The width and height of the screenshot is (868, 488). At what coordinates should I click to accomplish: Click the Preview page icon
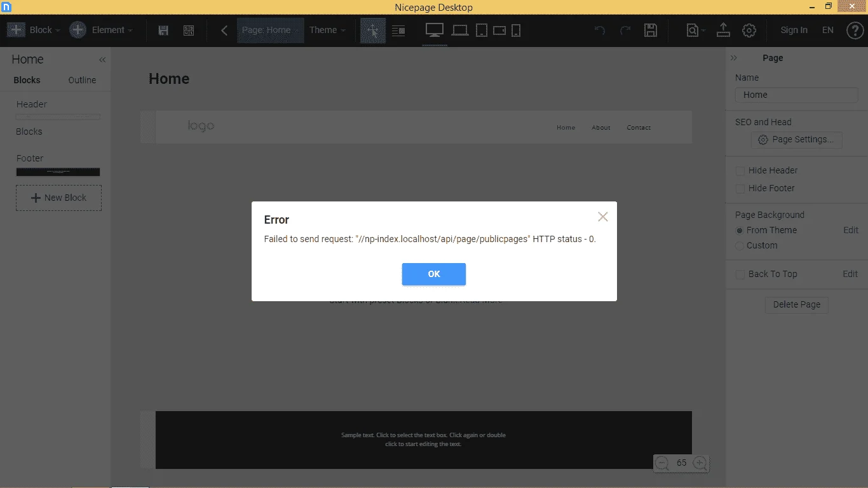[692, 30]
